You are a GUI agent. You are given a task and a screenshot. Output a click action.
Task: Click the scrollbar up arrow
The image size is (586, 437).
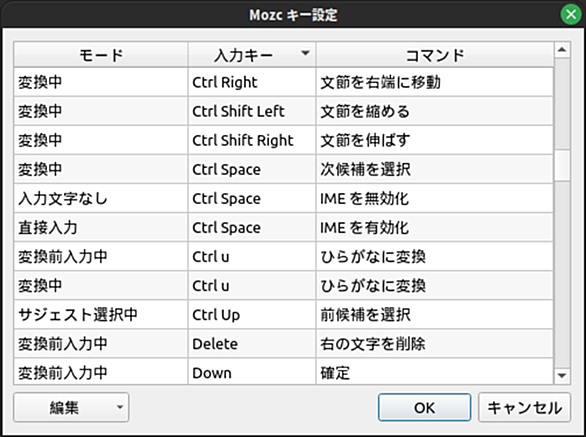point(562,50)
